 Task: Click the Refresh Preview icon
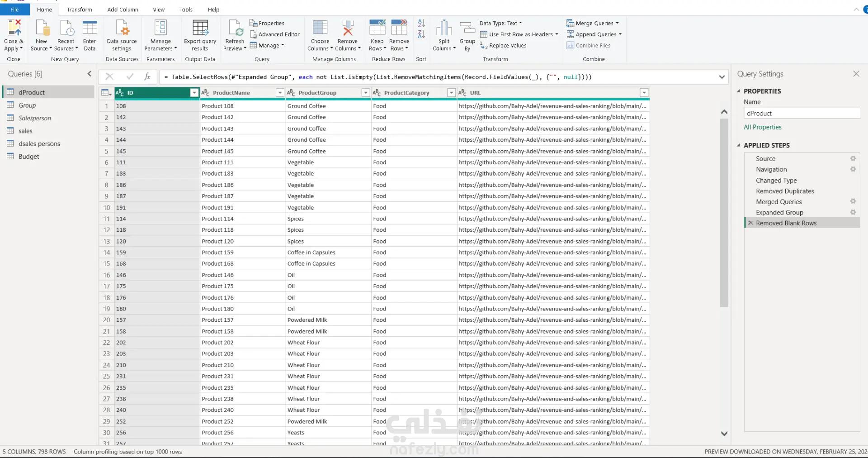(236, 28)
